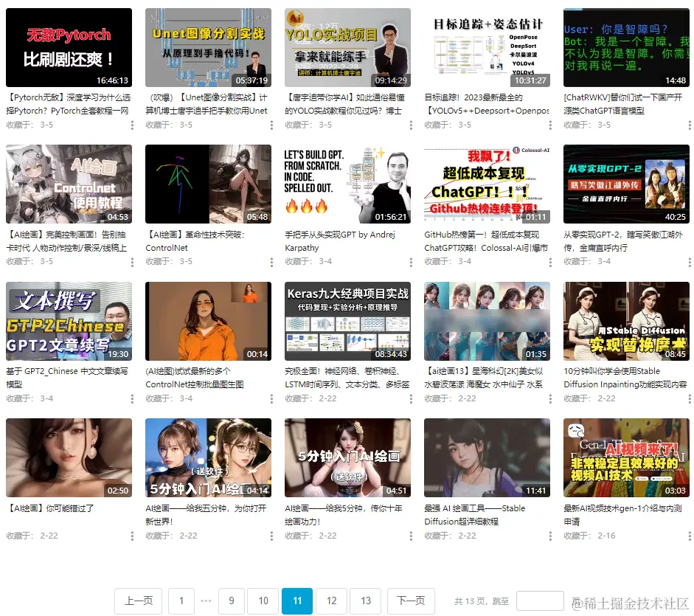
Task: Open more options for 唐宇迪带你学AI YOLO video
Action: [411, 125]
